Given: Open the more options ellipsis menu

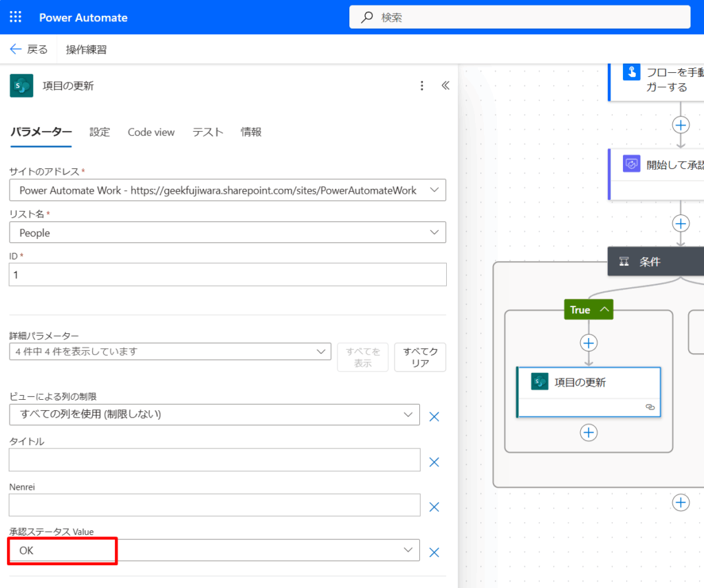Looking at the screenshot, I should pos(421,86).
